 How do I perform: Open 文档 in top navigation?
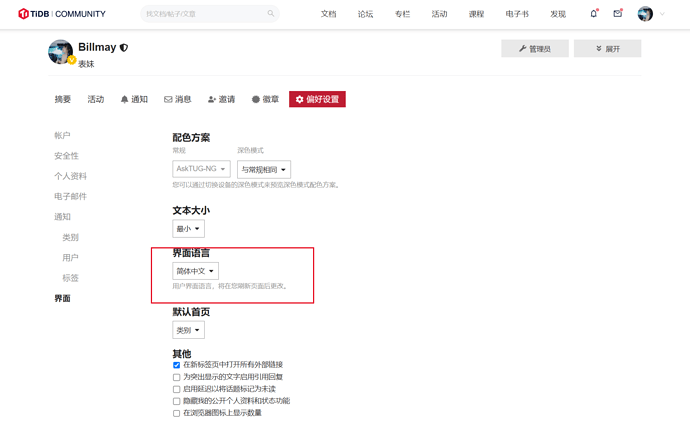[328, 14]
